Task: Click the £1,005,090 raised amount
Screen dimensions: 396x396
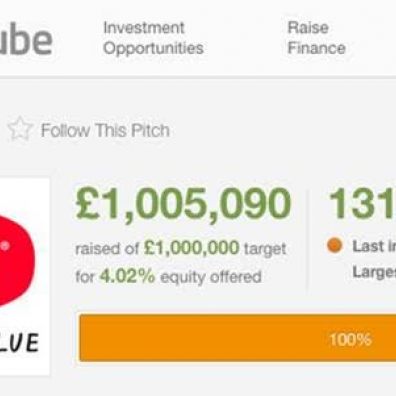Action: [x=183, y=203]
